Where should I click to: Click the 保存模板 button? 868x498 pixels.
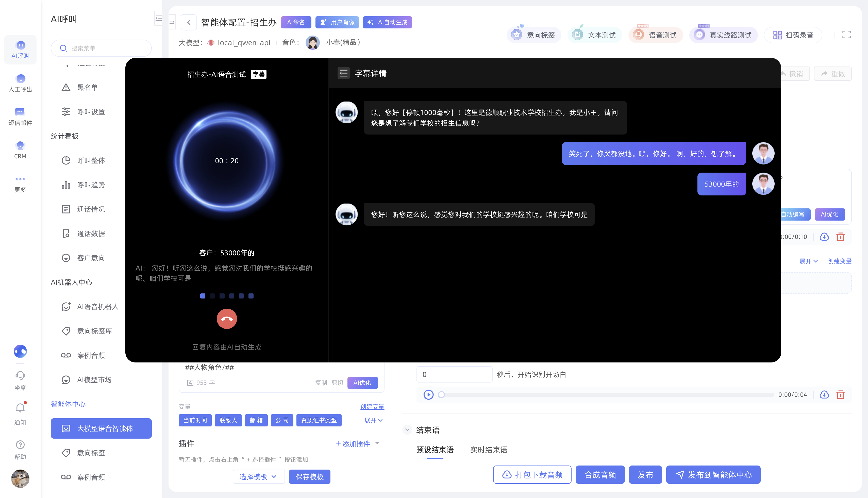pos(310,476)
